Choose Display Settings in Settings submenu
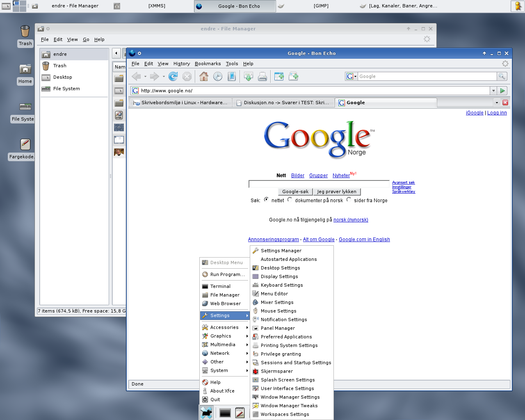Image resolution: width=525 pixels, height=420 pixels. (x=292, y=276)
